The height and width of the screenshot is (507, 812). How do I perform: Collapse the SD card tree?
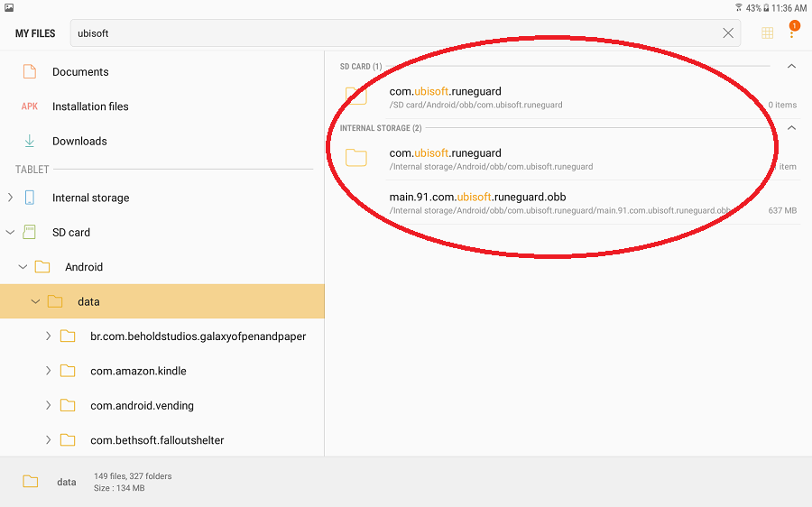coord(10,233)
